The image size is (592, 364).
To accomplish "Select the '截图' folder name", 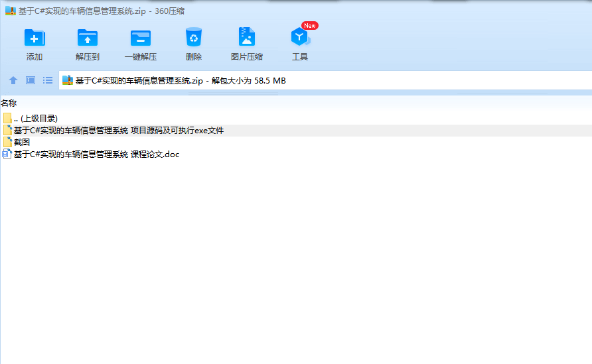I will 22,142.
